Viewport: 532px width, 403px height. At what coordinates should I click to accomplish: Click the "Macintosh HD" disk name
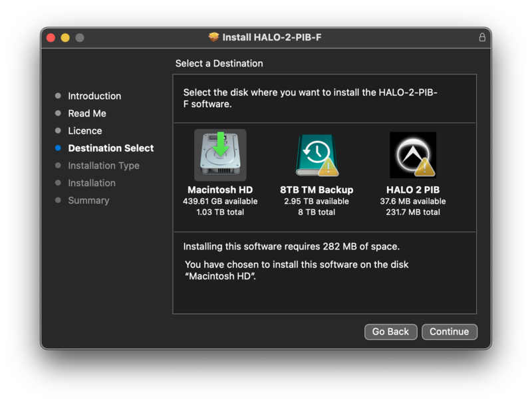point(220,190)
